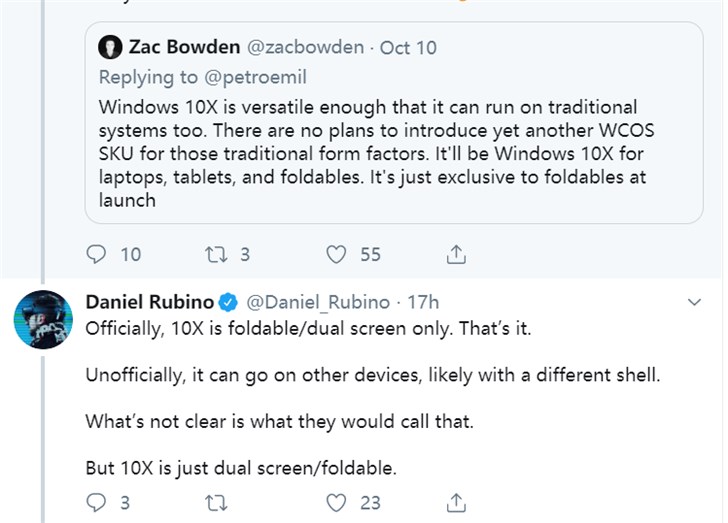Click the Oct 10 tweet timestamp
Screen dimensions: 728x523
pyautogui.click(x=408, y=48)
